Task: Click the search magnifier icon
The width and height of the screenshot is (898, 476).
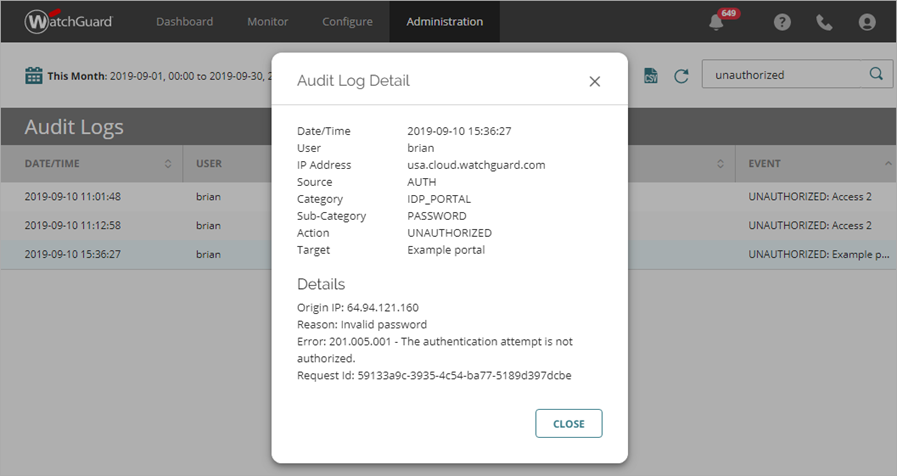Action: [876, 74]
